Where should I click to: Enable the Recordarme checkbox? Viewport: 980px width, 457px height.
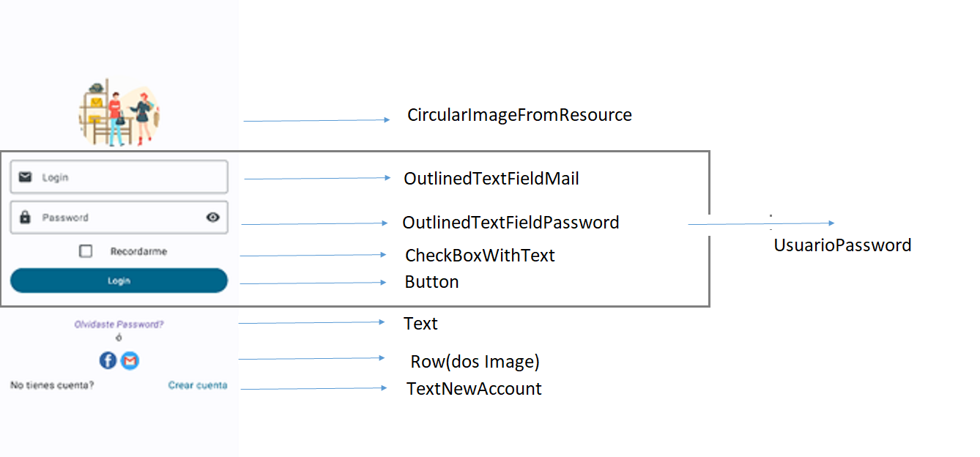point(86,251)
